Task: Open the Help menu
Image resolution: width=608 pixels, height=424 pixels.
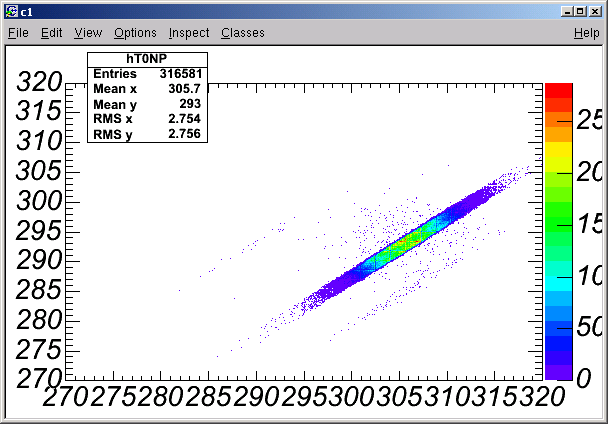Action: 587,33
